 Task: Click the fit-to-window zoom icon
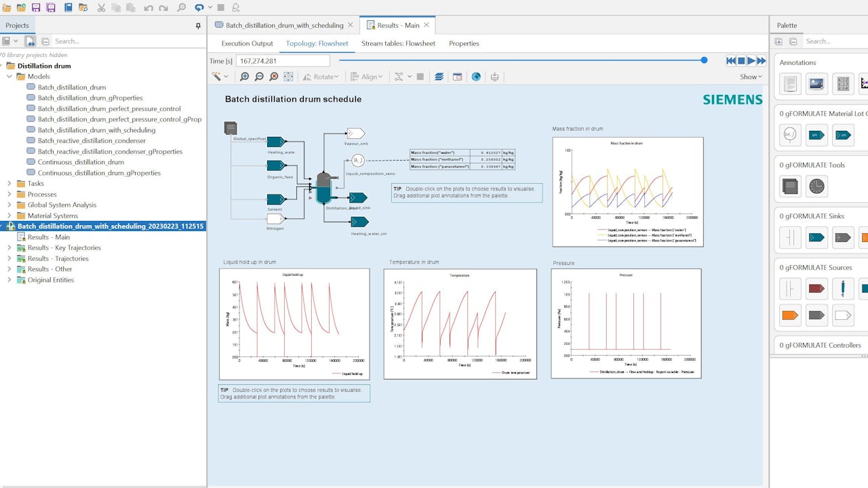click(288, 77)
